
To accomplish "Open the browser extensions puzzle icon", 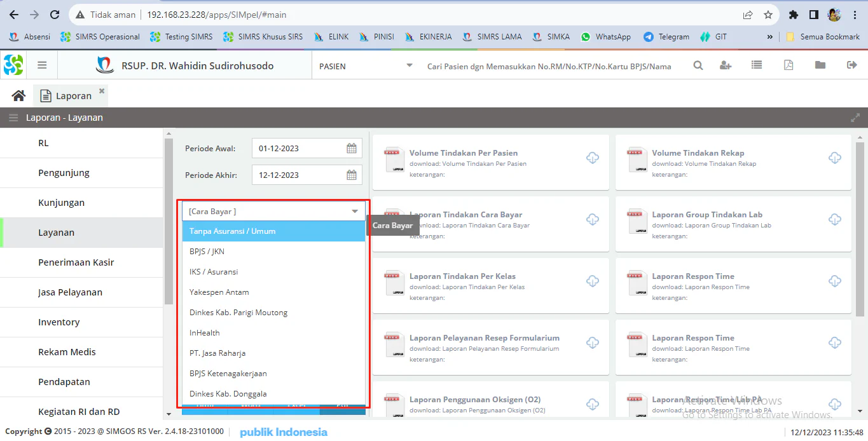I will [793, 15].
